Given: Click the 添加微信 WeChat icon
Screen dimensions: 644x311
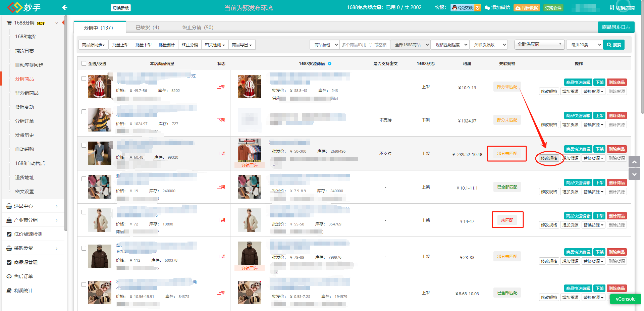Looking at the screenshot, I should point(487,8).
